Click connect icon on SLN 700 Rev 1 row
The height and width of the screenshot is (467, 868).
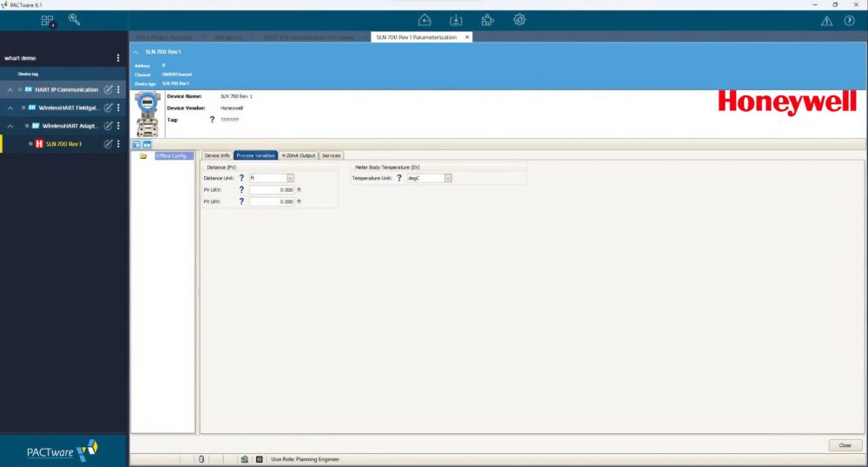pos(108,144)
